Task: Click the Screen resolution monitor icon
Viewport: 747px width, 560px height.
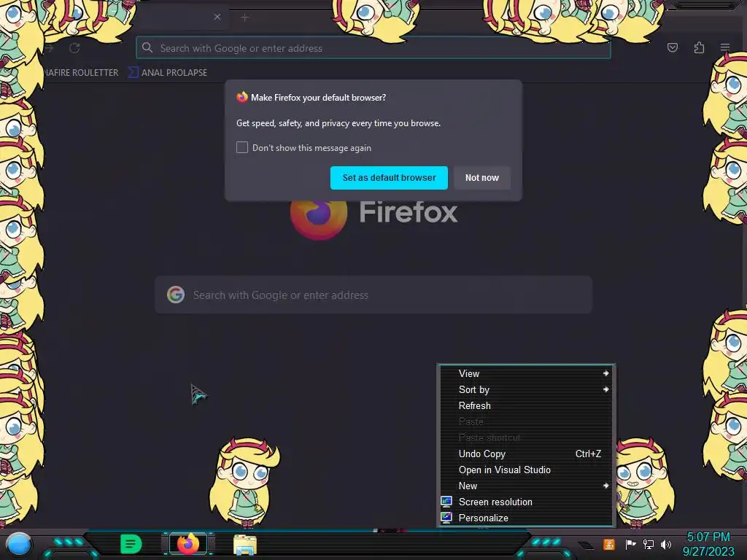Action: [x=446, y=502]
